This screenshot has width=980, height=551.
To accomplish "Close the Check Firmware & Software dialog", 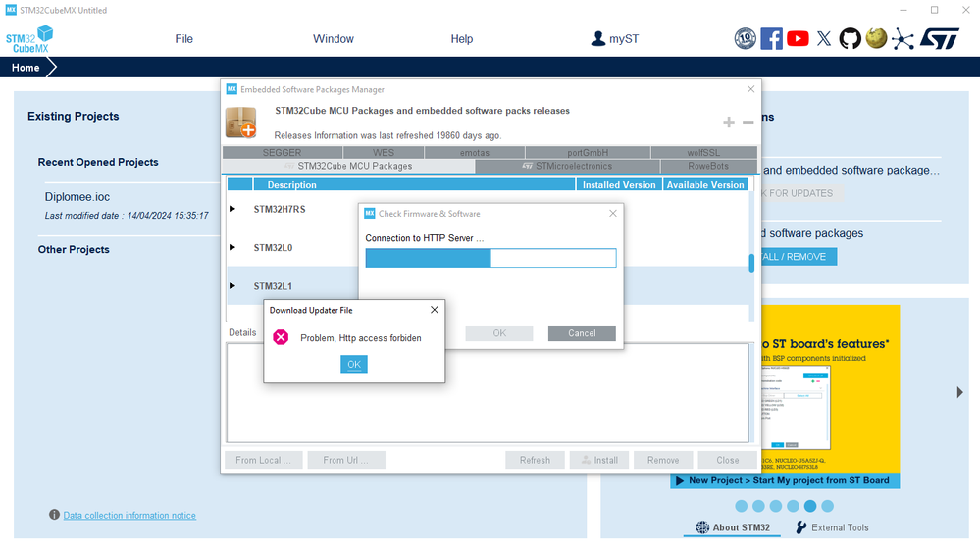I will (613, 213).
